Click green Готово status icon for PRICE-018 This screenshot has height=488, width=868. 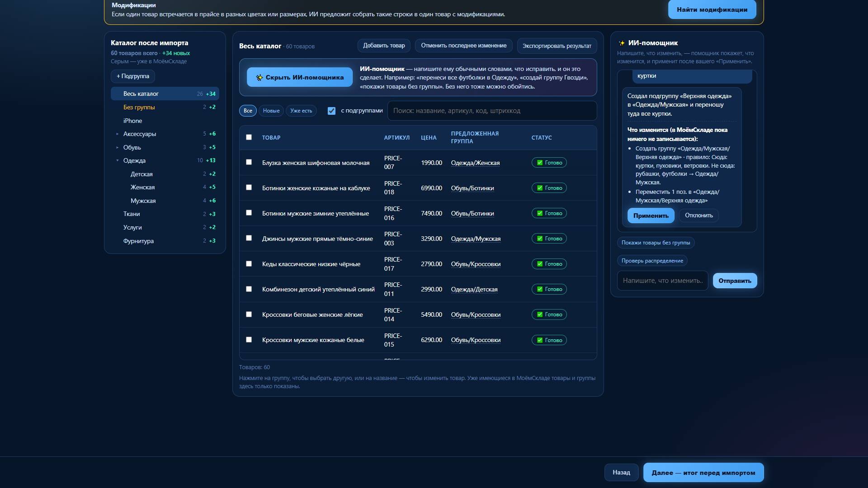pos(540,188)
